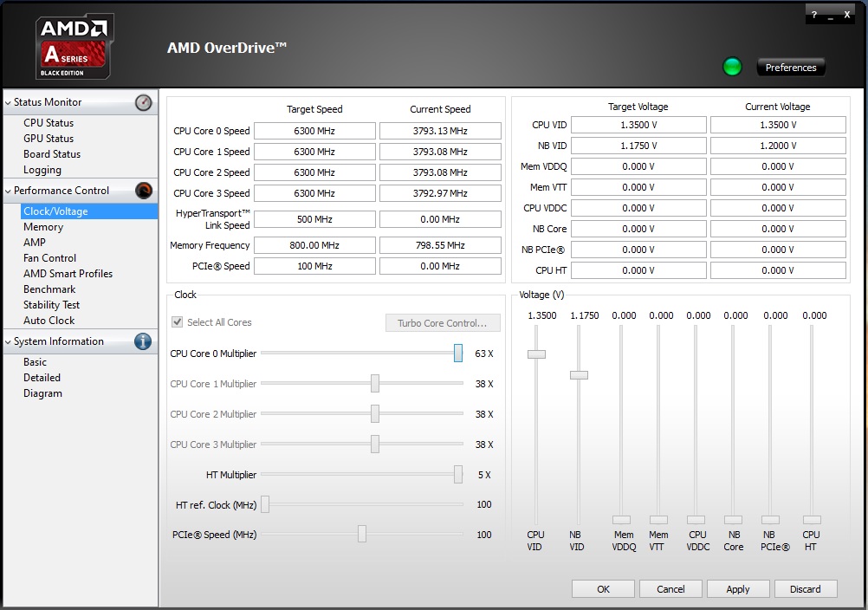The width and height of the screenshot is (868, 610).
Task: Click the Turbo Core Control button
Action: click(443, 322)
